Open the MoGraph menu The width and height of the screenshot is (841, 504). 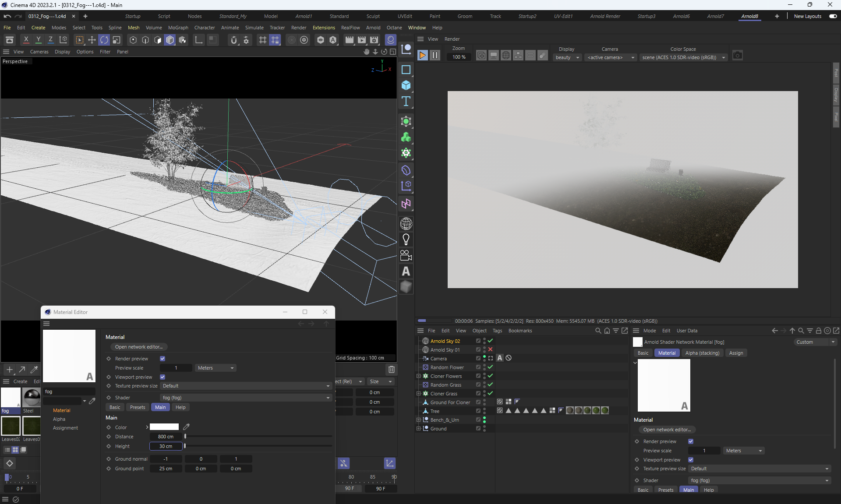(178, 28)
